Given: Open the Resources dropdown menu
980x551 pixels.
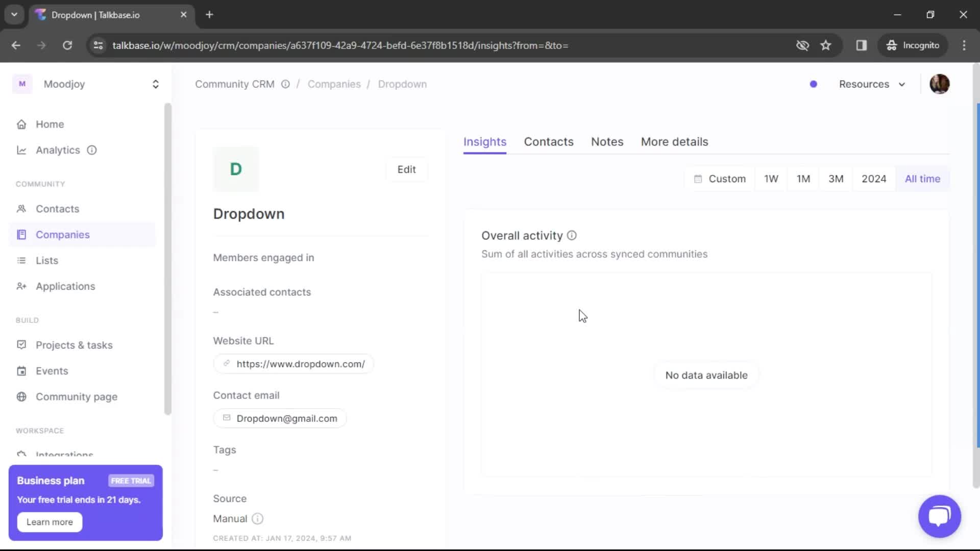Looking at the screenshot, I should coord(872,84).
